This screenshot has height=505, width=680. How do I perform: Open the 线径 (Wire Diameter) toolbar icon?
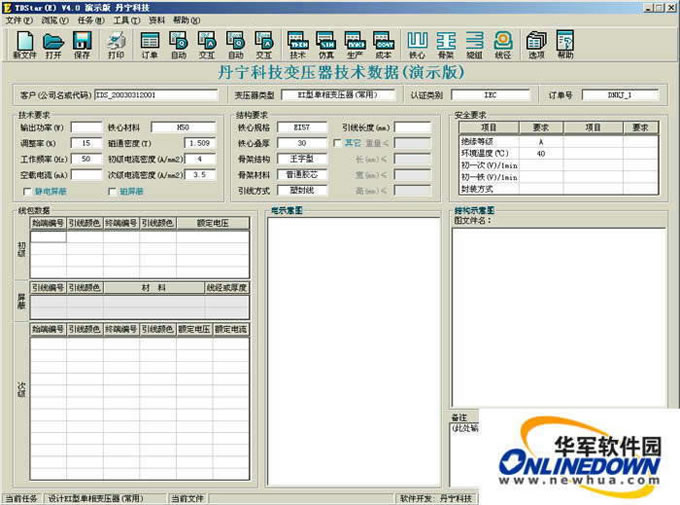[x=503, y=44]
